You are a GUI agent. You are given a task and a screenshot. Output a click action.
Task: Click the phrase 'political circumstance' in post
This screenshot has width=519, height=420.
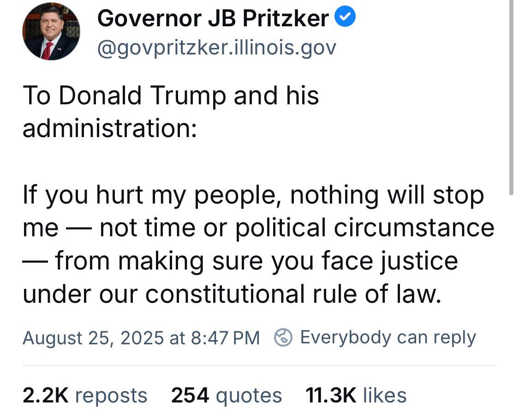(365, 228)
